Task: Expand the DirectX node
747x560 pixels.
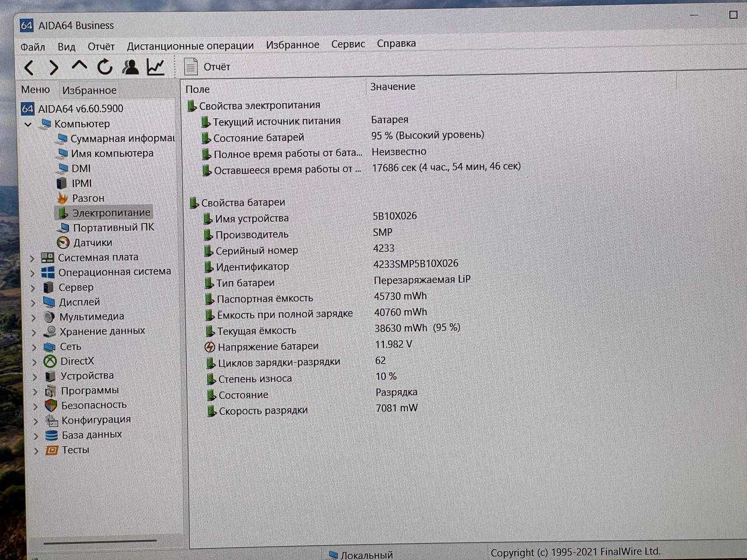Action: pos(34,362)
